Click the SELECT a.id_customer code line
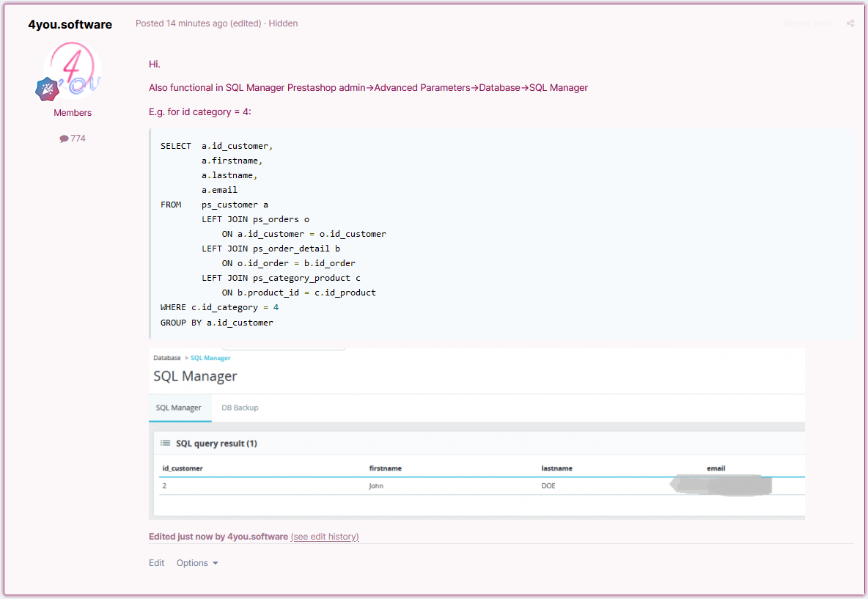This screenshot has width=868, height=599. coord(216,146)
